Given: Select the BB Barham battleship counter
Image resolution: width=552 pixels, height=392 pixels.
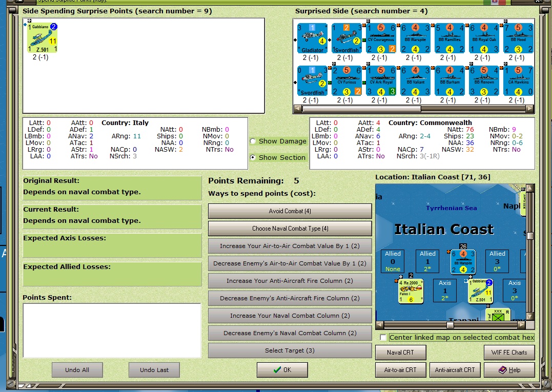Looking at the screenshot, I should click(x=449, y=80).
